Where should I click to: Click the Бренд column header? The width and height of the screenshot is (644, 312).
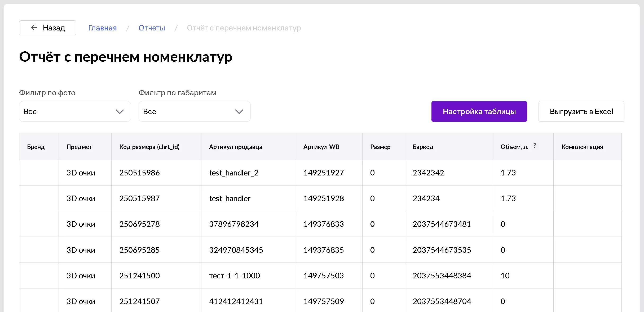(36, 147)
